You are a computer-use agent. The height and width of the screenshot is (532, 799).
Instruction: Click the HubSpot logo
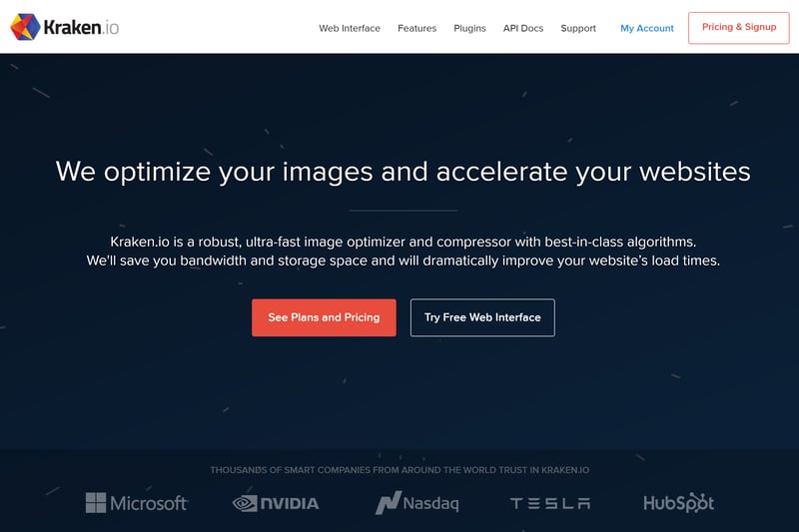pos(678,503)
